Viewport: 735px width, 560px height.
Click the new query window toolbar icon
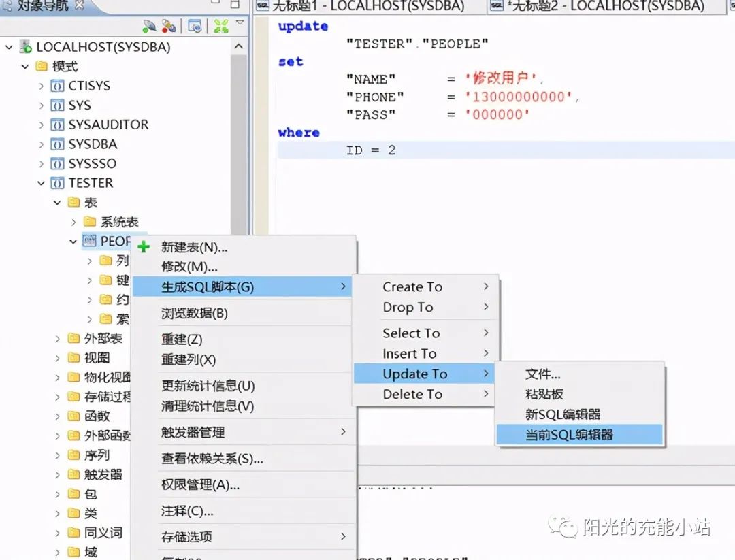point(195,27)
